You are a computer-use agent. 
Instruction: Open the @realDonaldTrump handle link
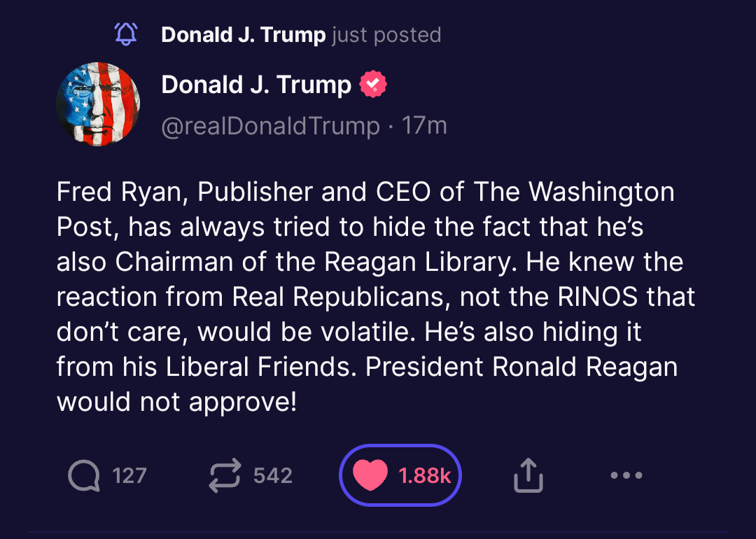point(270,126)
